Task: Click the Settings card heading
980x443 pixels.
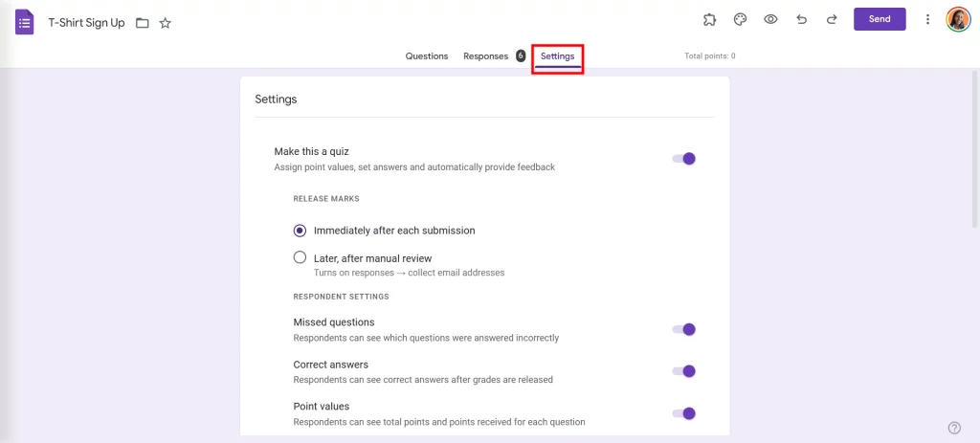Action: pyautogui.click(x=276, y=99)
